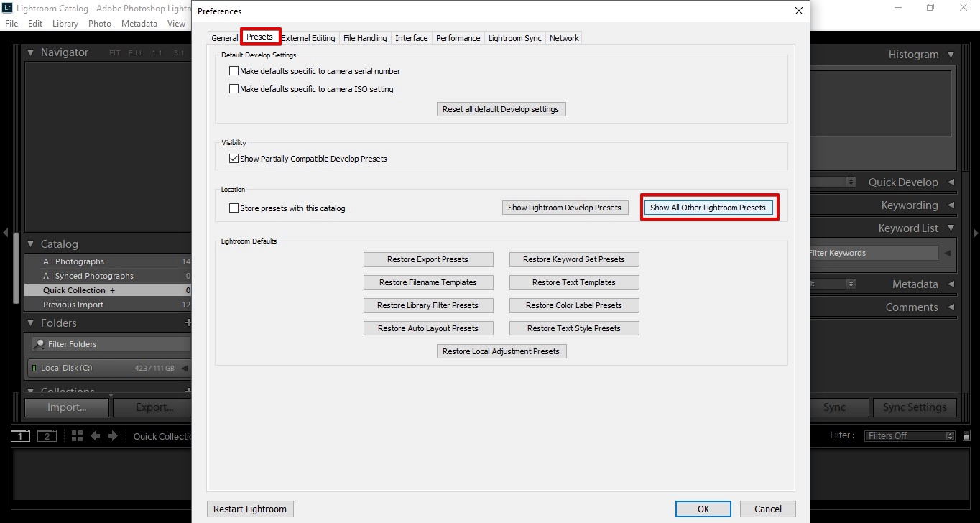Click the magnifier icon in Filter Folders field
The image size is (980, 523).
coord(38,344)
